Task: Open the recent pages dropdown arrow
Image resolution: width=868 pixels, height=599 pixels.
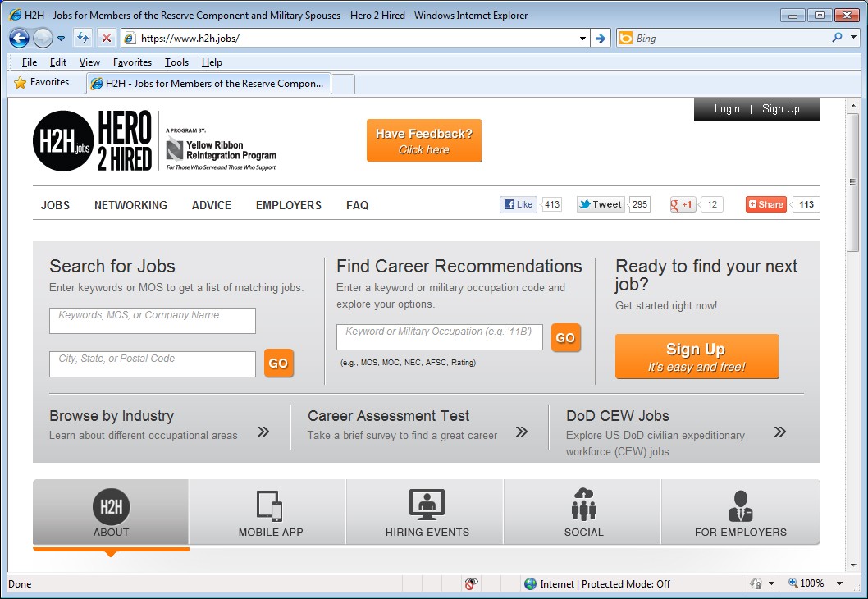Action: (x=61, y=39)
